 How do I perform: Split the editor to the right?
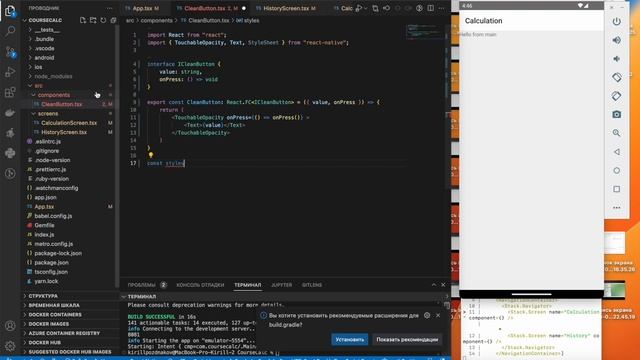431,8
